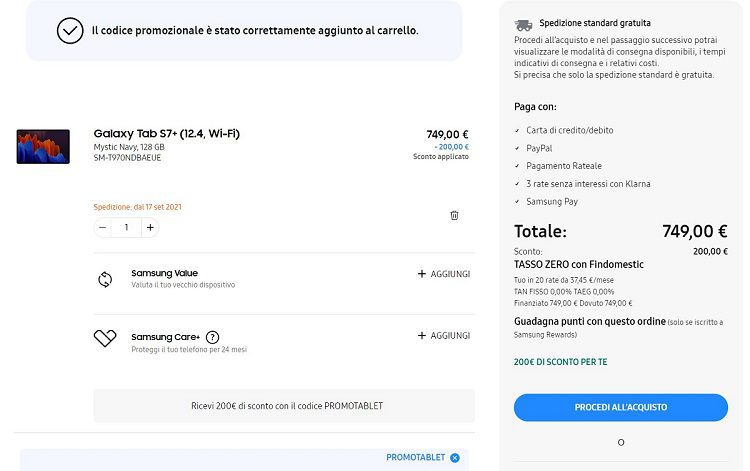Click the Samsung Pay payment entry

552,202
